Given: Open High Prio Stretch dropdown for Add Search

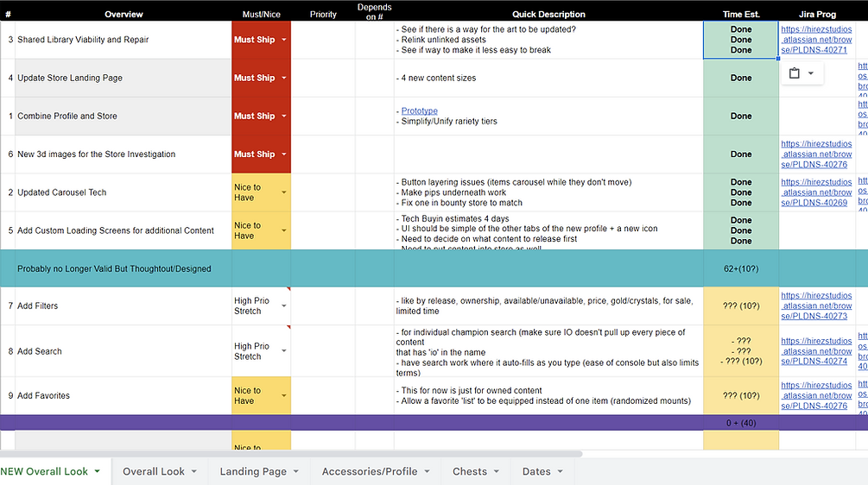Looking at the screenshot, I should pos(284,351).
